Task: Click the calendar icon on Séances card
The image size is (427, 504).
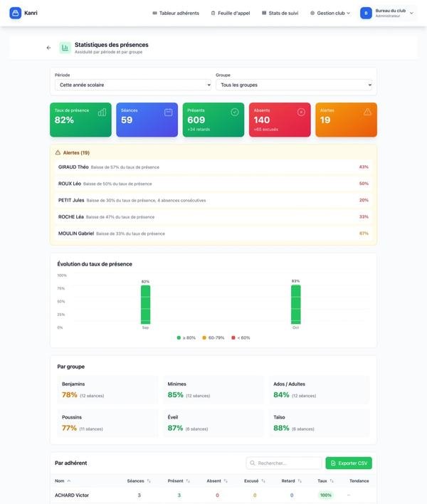Action: click(x=169, y=112)
